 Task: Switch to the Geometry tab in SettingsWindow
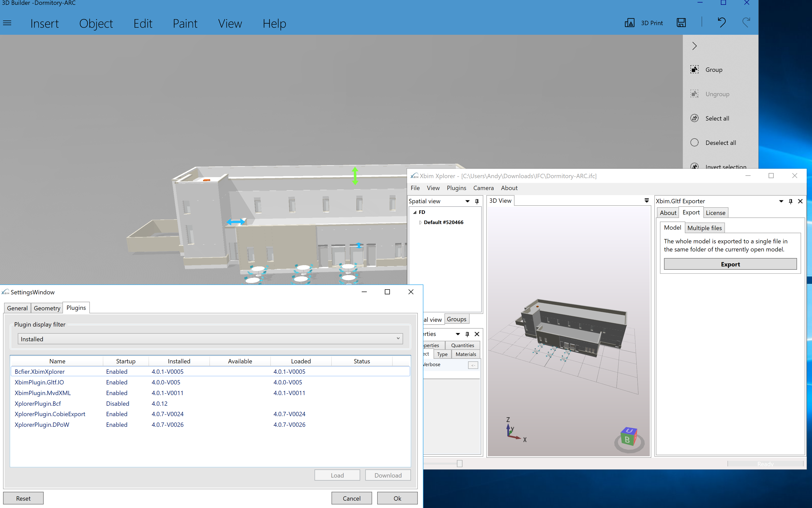coord(47,308)
